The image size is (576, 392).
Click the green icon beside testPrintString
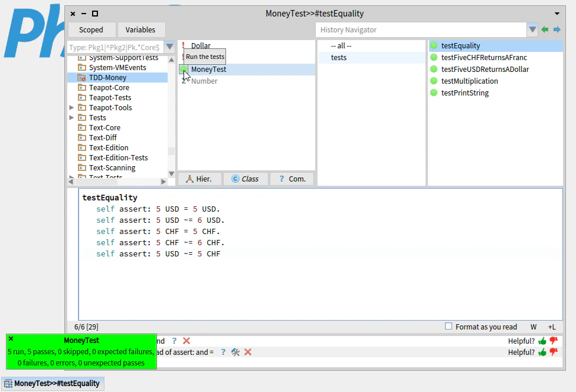434,93
